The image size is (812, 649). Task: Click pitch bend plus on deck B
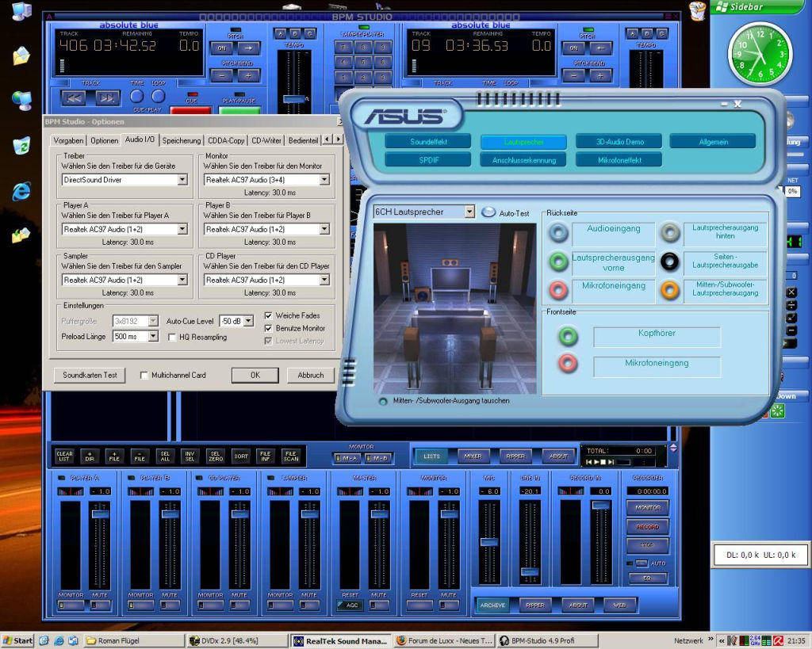600,75
